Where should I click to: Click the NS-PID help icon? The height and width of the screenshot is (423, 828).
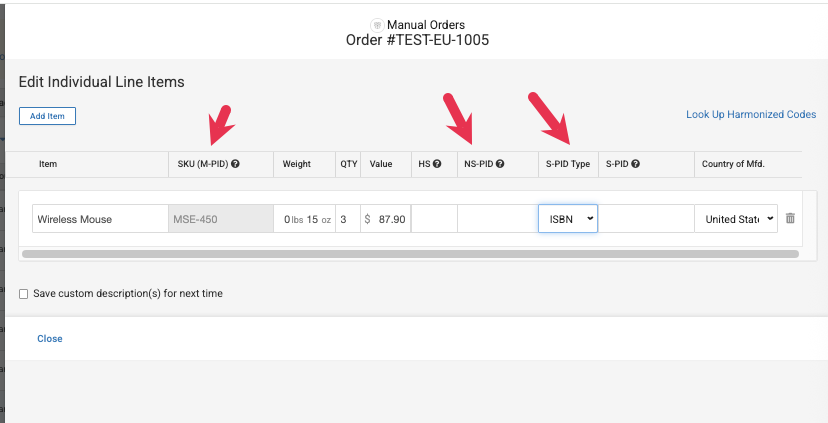click(500, 164)
